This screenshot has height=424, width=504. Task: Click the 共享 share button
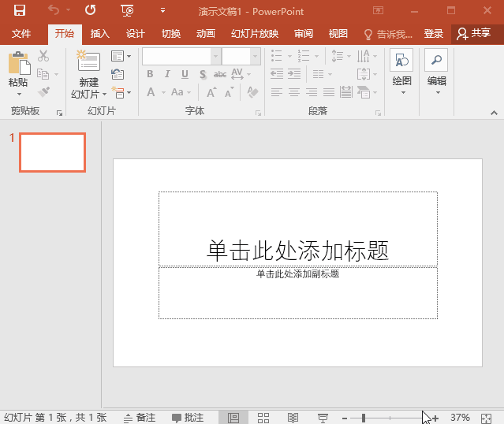(473, 34)
